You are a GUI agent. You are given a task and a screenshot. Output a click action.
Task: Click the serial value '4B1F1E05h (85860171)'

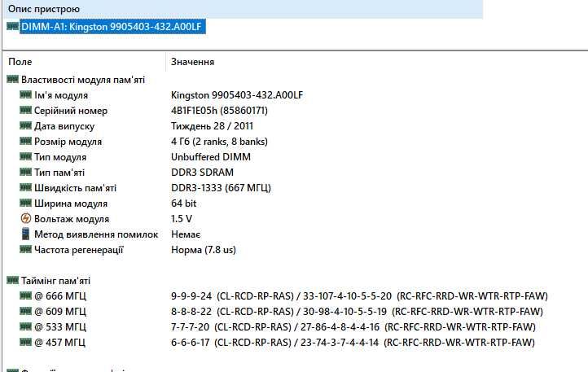pos(219,111)
